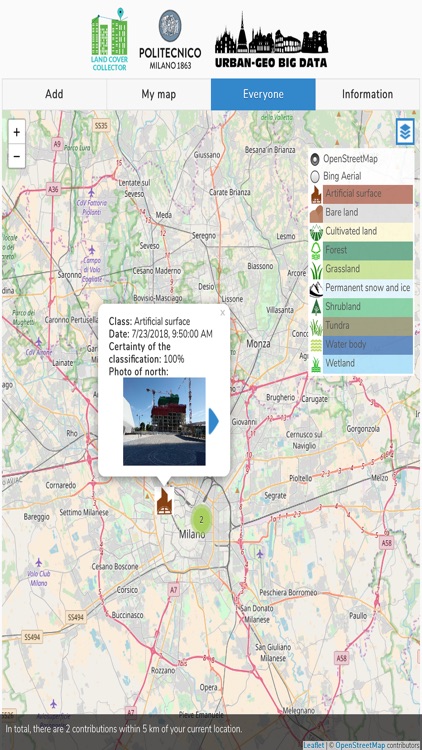Close the Artificial surface popup
Screen dimensions: 422x750
coord(222,313)
